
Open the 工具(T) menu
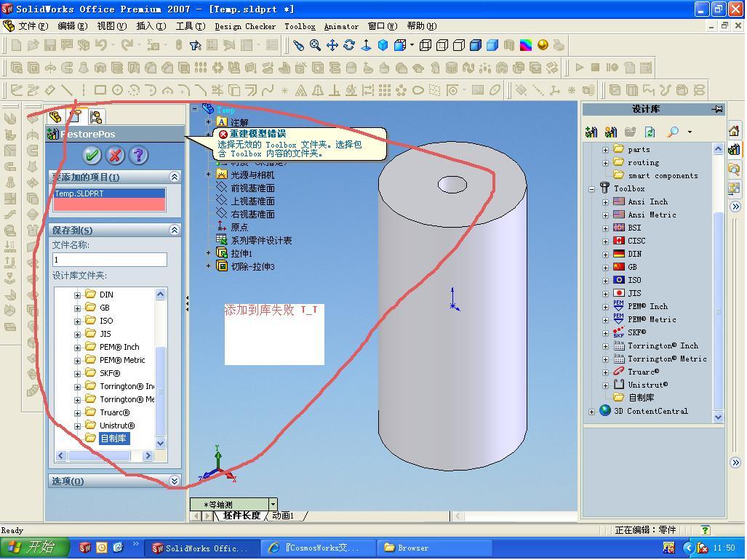pyautogui.click(x=191, y=26)
